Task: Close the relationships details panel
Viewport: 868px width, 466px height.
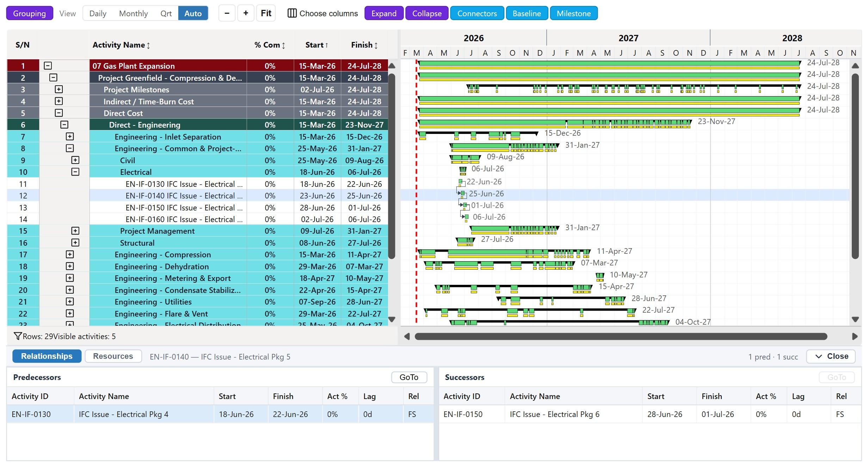Action: coord(831,356)
